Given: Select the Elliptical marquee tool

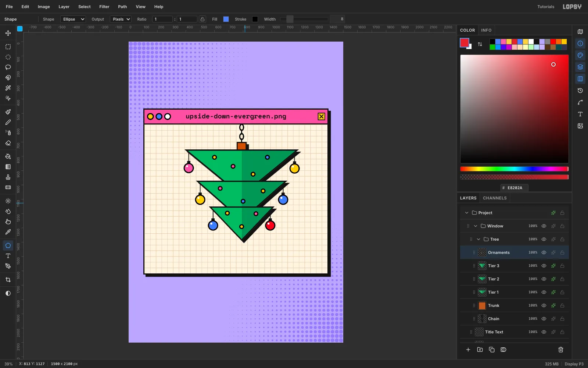Looking at the screenshot, I should coord(8,57).
